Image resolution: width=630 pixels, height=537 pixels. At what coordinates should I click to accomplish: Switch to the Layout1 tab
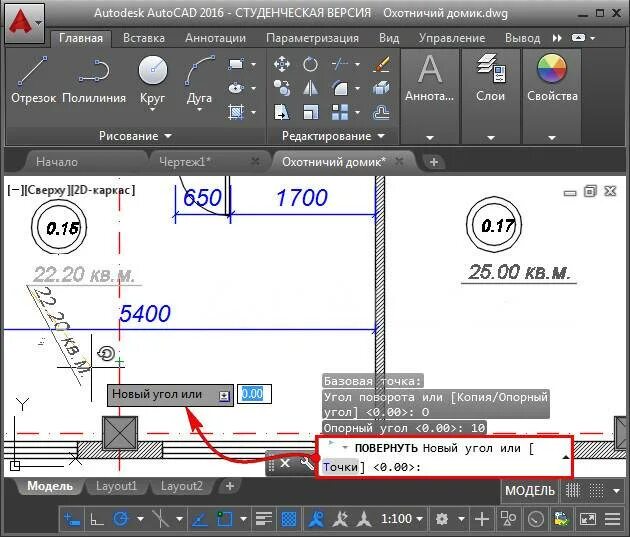point(116,486)
